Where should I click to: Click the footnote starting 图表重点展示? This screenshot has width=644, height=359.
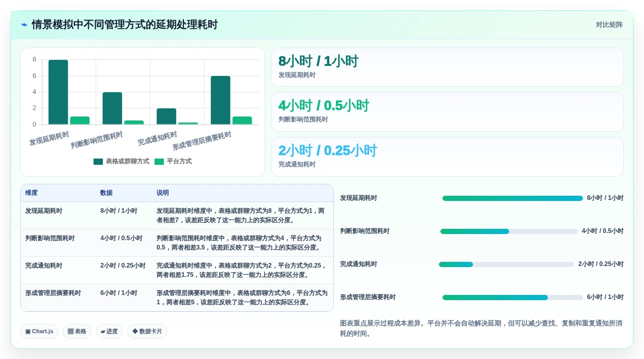pos(481,329)
